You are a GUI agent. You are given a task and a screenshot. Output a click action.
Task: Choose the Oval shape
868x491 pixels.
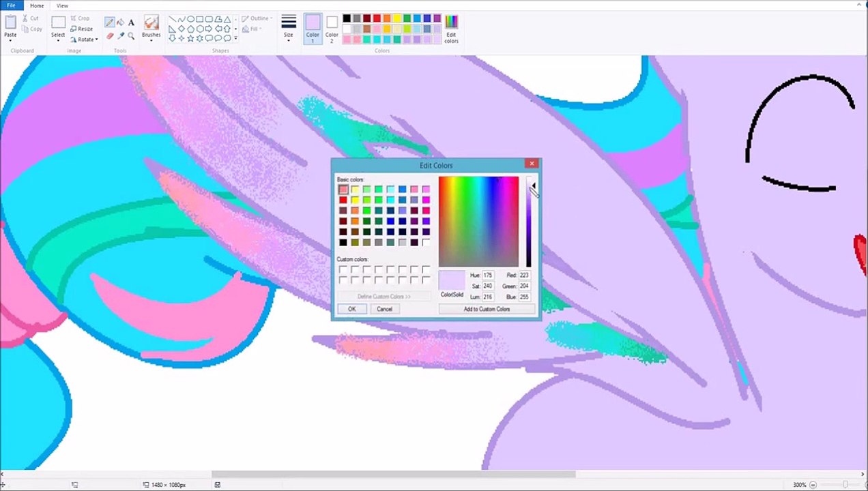(x=190, y=19)
